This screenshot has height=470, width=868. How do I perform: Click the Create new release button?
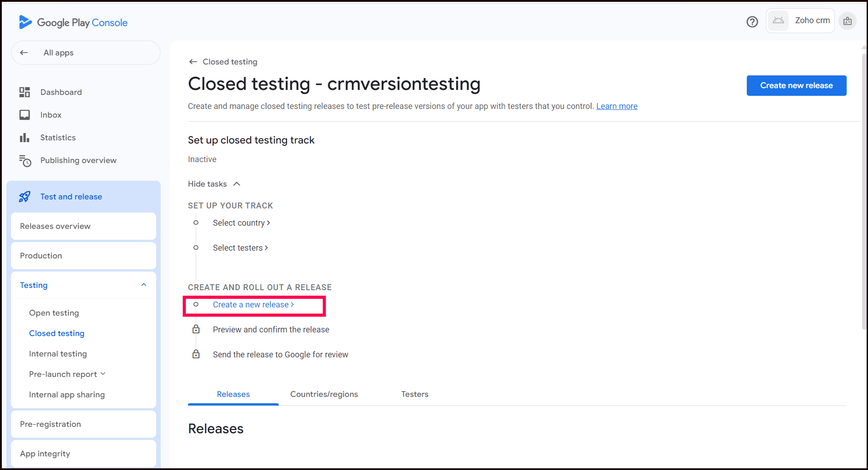[x=796, y=85]
